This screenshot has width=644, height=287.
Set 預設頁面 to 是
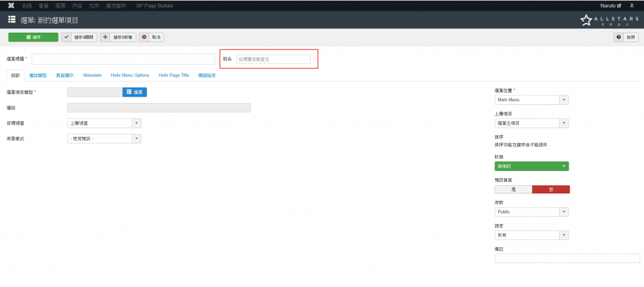pyautogui.click(x=513, y=189)
